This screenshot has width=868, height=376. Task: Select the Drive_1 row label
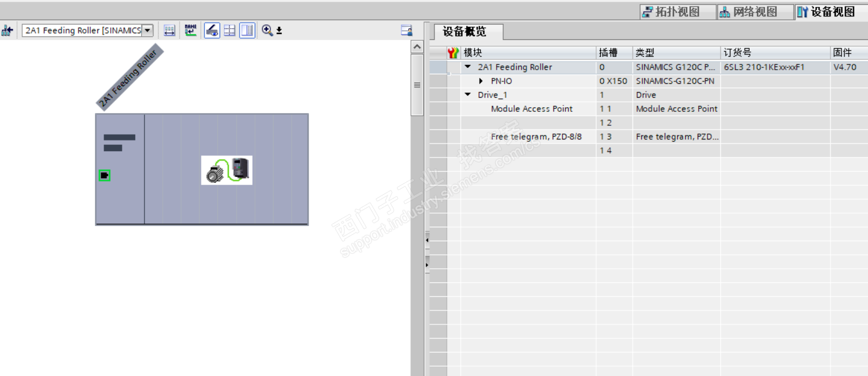pyautogui.click(x=493, y=95)
